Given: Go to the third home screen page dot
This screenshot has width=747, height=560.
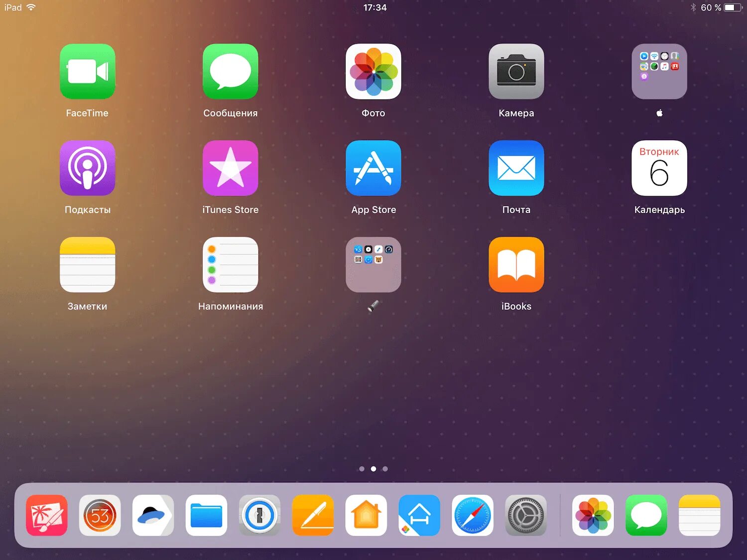Looking at the screenshot, I should click(x=385, y=469).
